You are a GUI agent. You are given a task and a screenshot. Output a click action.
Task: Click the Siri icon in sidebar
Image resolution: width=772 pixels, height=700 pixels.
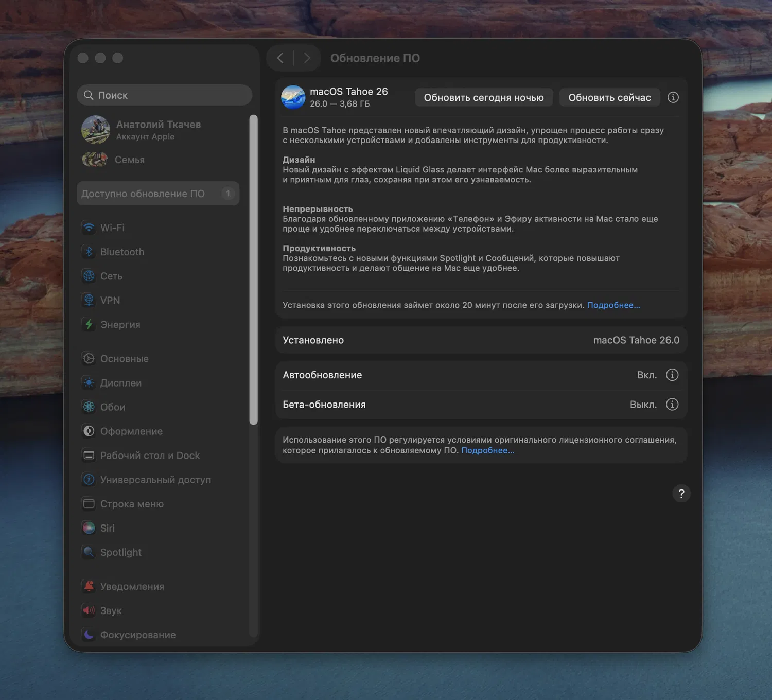click(89, 528)
